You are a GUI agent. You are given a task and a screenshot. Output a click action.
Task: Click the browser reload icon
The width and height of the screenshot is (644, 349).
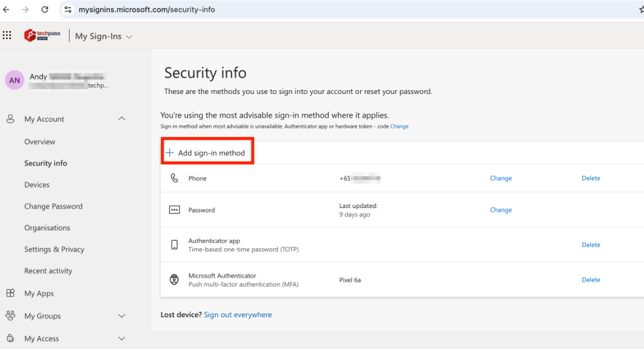coord(45,10)
